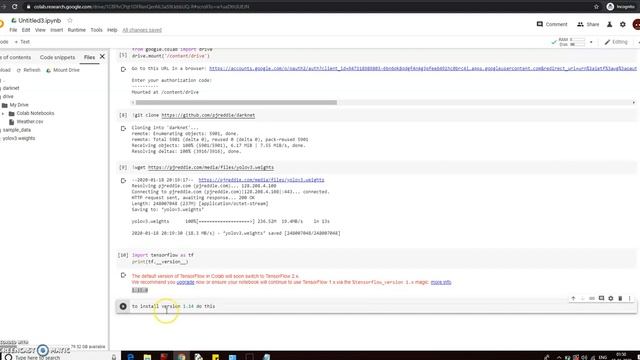Open selected cell's editor settings gear
Viewport: 640px width, 360px height.
tap(611, 298)
